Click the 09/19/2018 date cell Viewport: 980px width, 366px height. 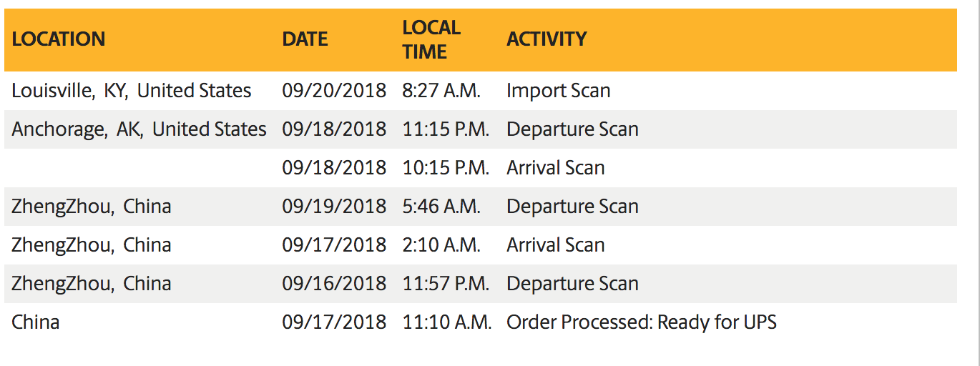coord(334,207)
